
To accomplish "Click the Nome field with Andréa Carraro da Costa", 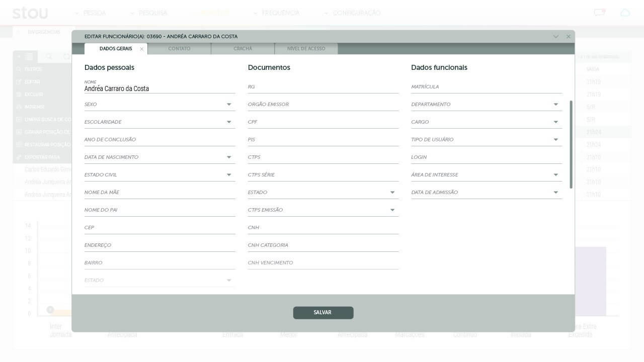I will [x=159, y=86].
